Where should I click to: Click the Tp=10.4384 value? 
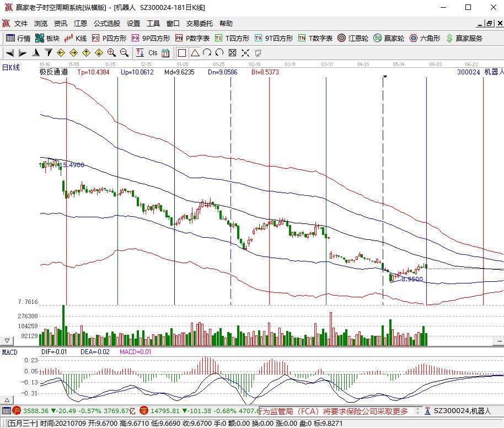(x=93, y=72)
